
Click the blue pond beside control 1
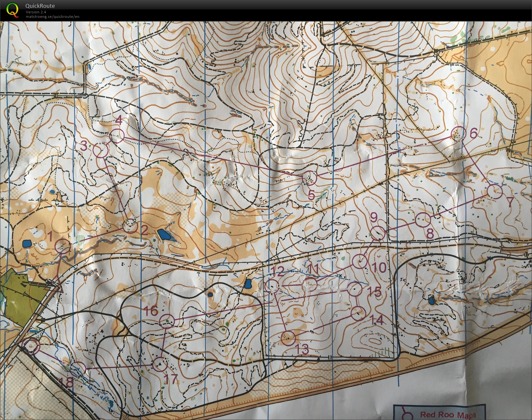27,243
